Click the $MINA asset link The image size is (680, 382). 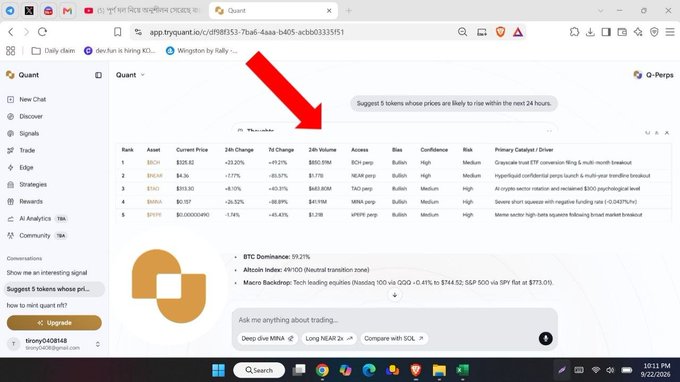(154, 202)
